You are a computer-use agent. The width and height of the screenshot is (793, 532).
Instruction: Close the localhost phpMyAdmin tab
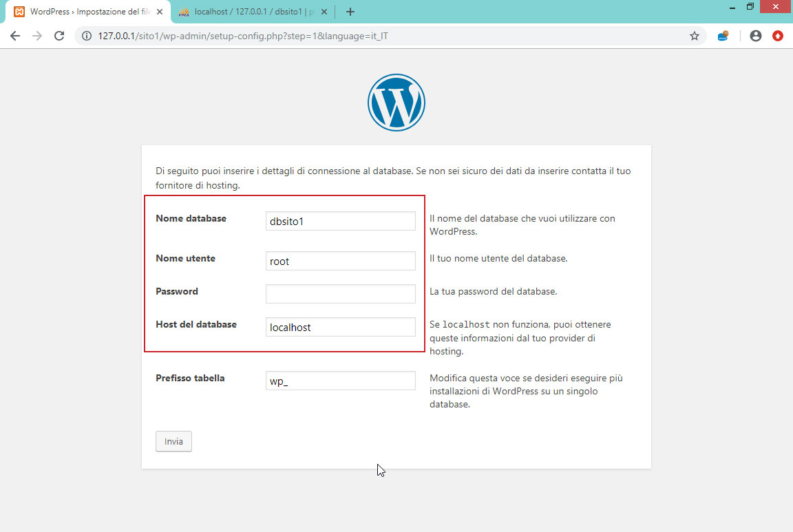[324, 12]
